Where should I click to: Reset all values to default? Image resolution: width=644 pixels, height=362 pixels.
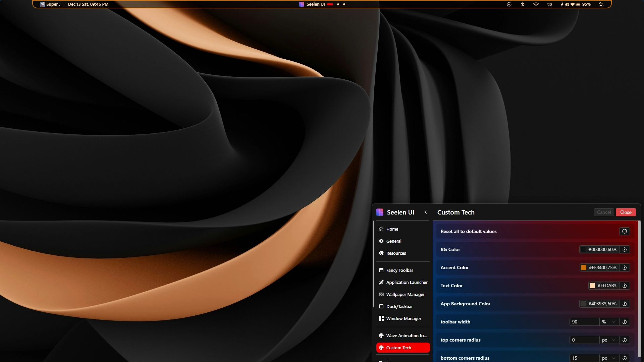coord(624,231)
